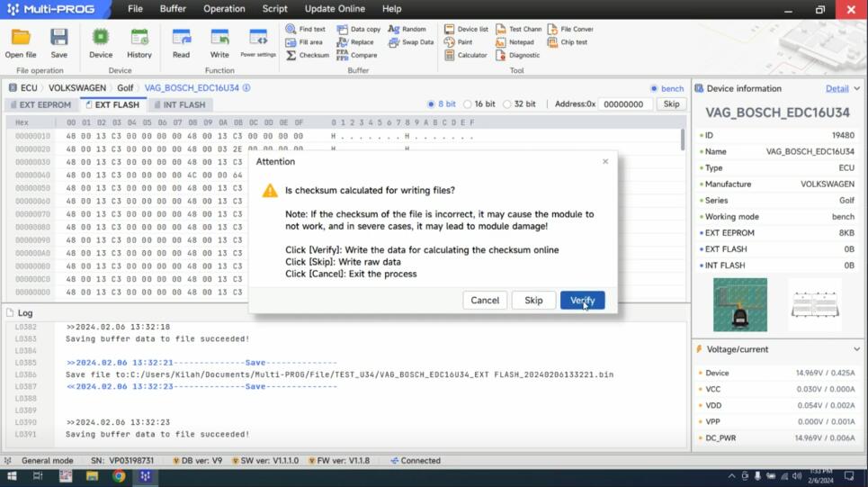
Task: Open the Test Chann tool
Action: (519, 29)
